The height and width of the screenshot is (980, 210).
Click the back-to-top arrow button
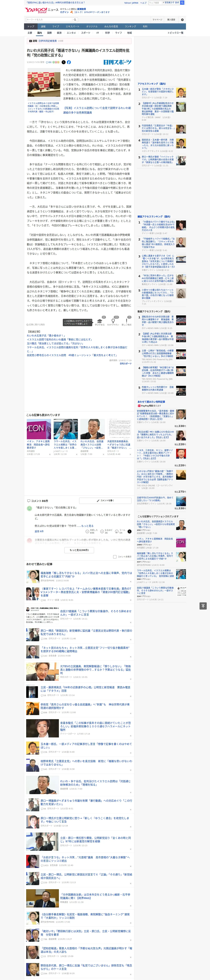[203, 606]
